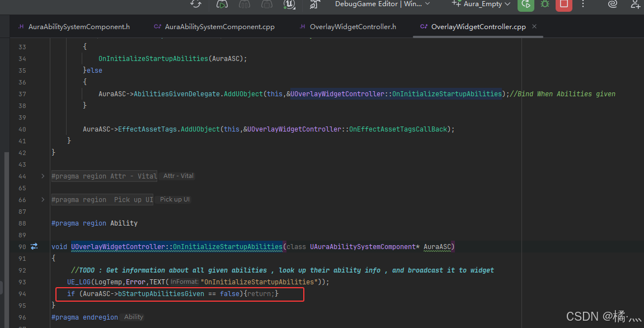This screenshot has height=328, width=644.
Task: Click line number 94 in the gutter
Action: coord(22,294)
